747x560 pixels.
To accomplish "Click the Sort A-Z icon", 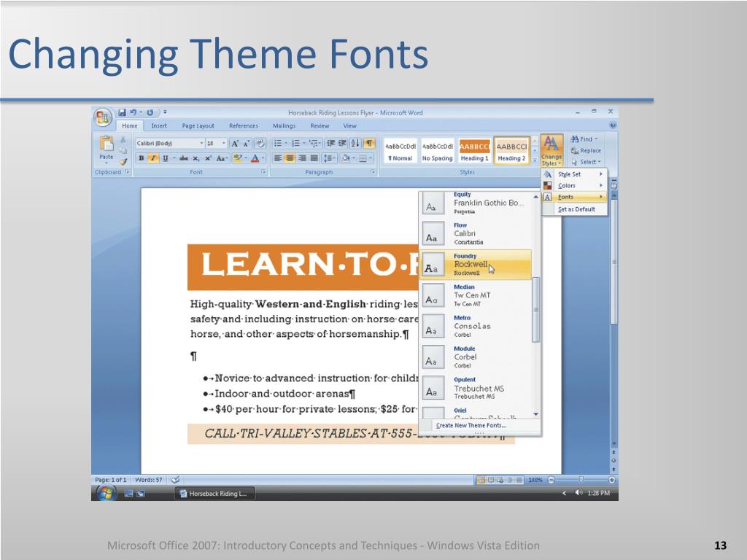I will pyautogui.click(x=355, y=144).
